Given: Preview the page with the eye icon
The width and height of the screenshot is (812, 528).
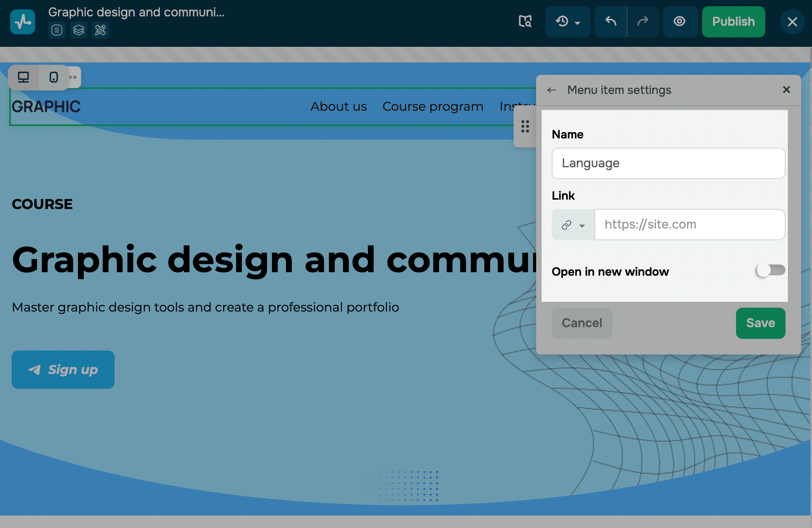Looking at the screenshot, I should [680, 21].
